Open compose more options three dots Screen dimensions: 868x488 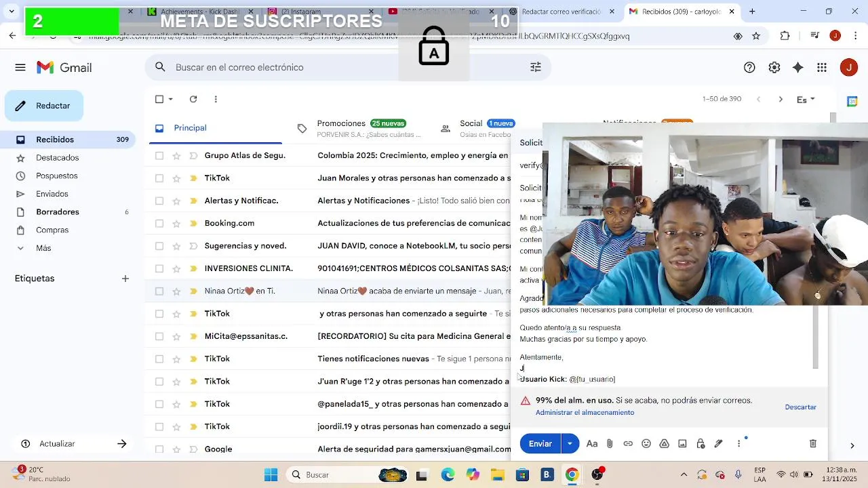coord(738,443)
